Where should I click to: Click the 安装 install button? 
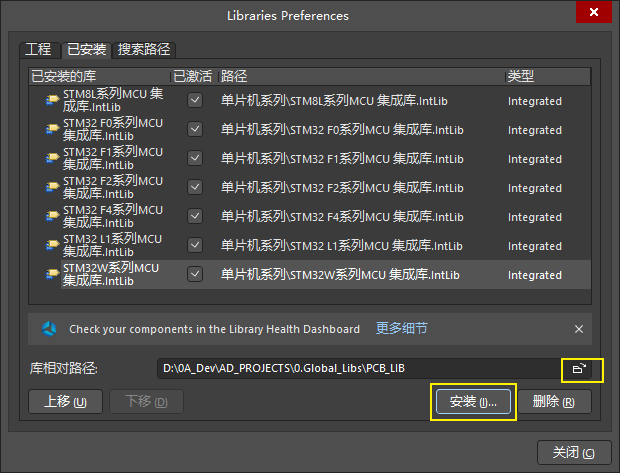pyautogui.click(x=473, y=402)
